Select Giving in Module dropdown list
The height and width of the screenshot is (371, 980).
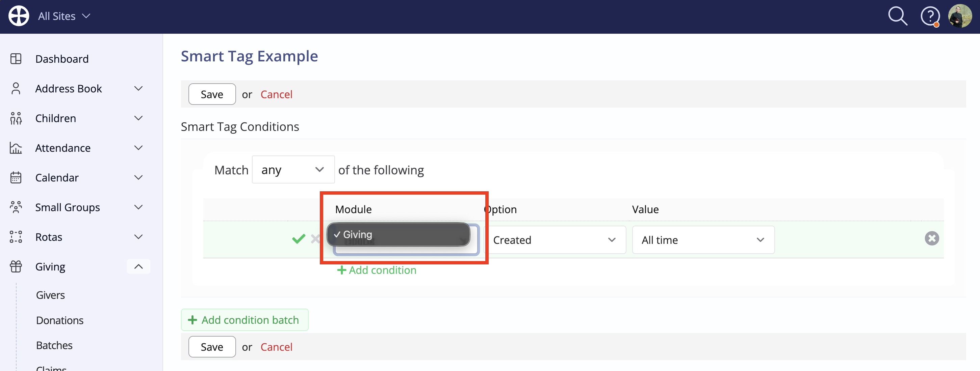(398, 234)
